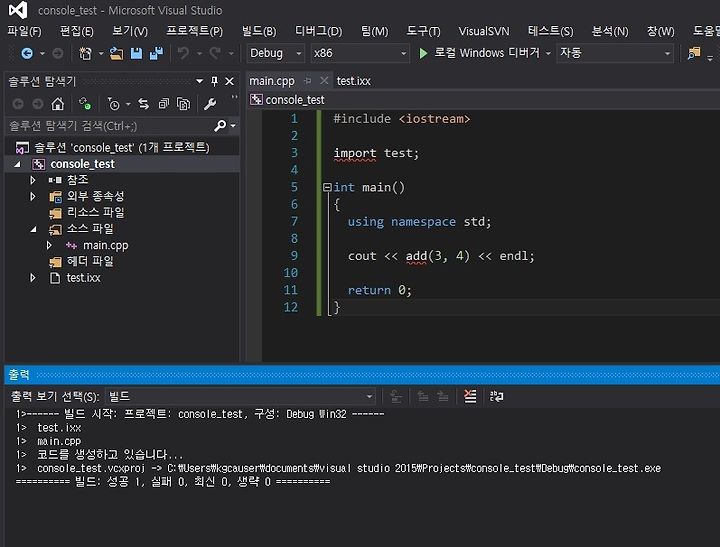Image resolution: width=720 pixels, height=547 pixels.
Task: Open dropdown arrow beside 로컬 Windows 디버거
Action: (x=548, y=53)
